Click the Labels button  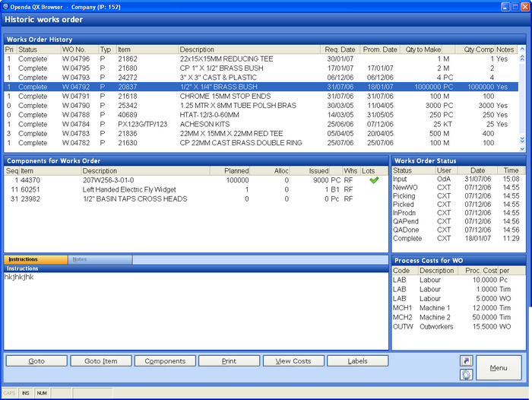pos(358,361)
